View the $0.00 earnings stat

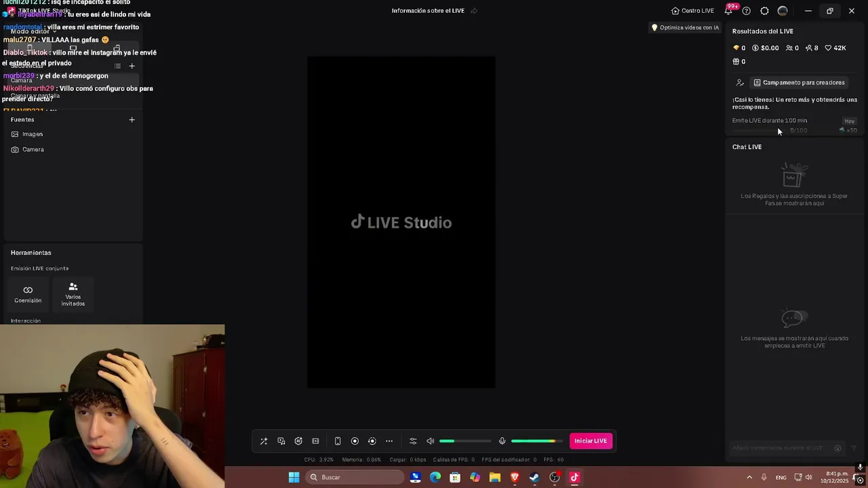click(766, 48)
